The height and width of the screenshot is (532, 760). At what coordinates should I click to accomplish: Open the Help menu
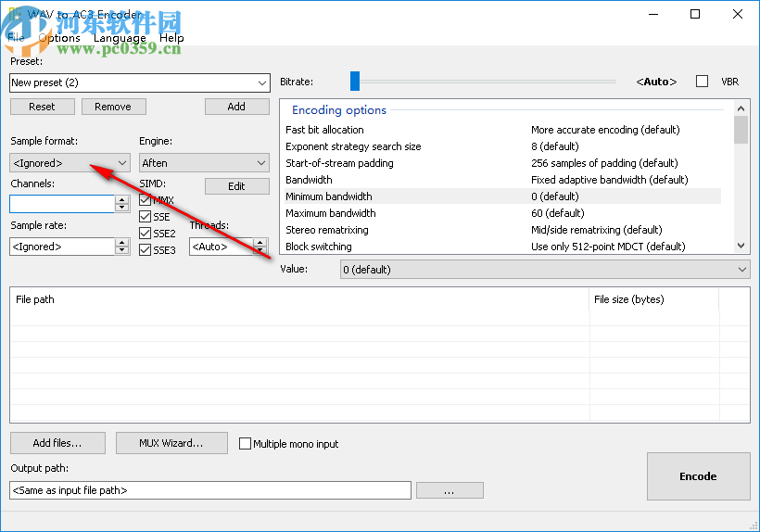[171, 38]
